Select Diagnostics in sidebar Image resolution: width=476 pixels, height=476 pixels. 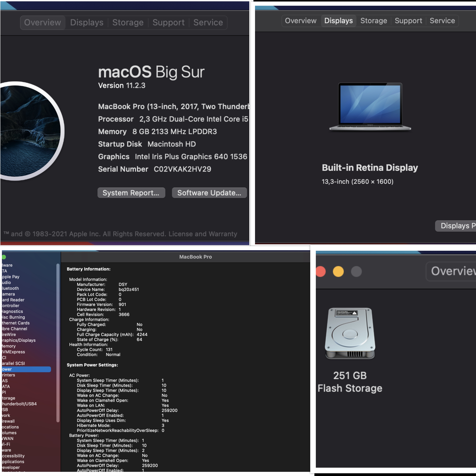[12, 311]
